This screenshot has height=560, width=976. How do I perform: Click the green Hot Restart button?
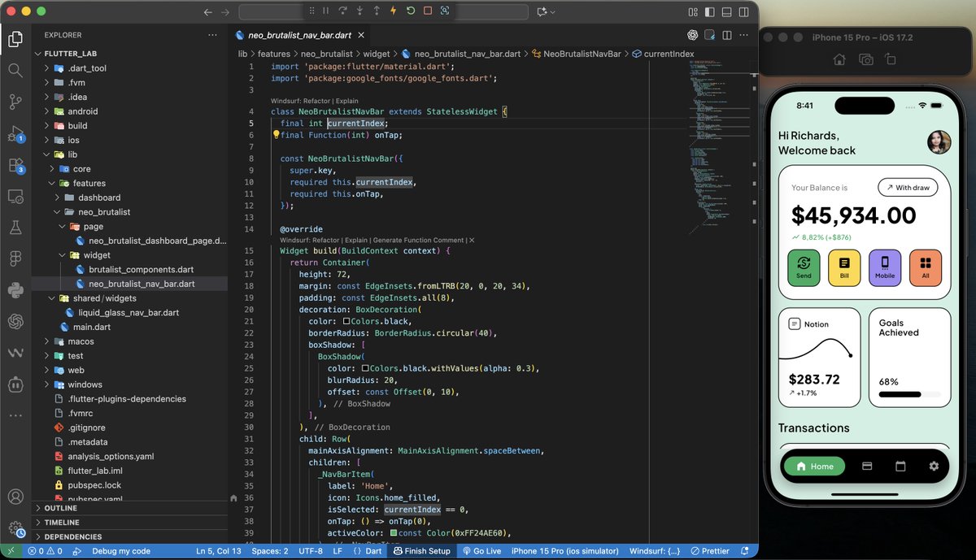click(x=411, y=11)
